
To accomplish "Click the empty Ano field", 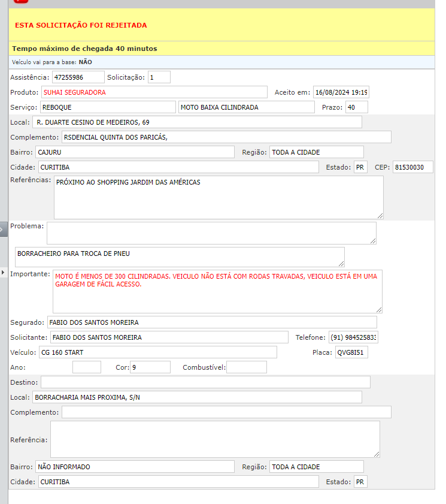I will [x=87, y=367].
